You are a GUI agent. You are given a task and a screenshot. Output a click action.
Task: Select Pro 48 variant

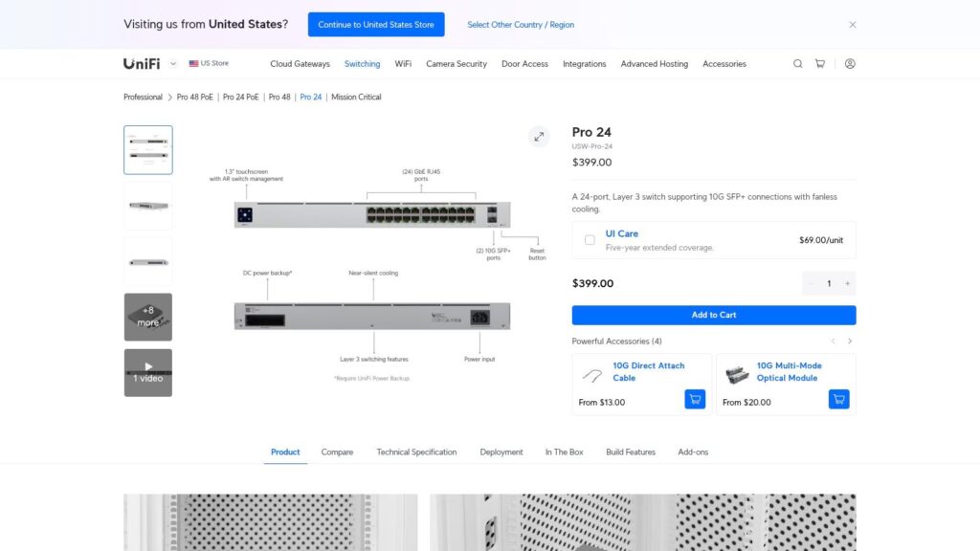(279, 97)
